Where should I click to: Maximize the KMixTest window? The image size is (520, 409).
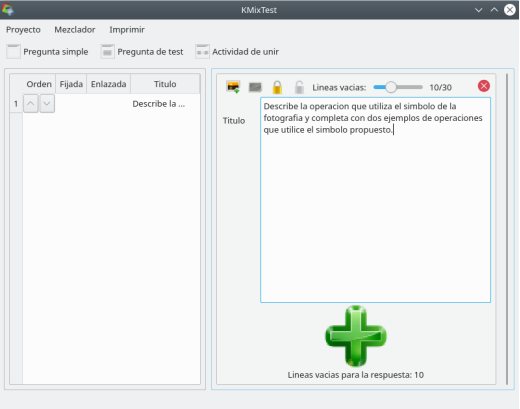494,10
